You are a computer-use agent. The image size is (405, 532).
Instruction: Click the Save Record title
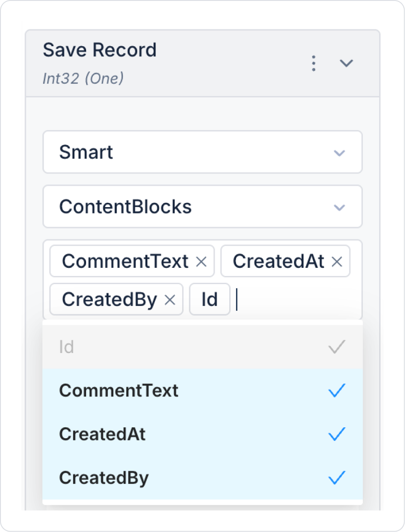[100, 50]
